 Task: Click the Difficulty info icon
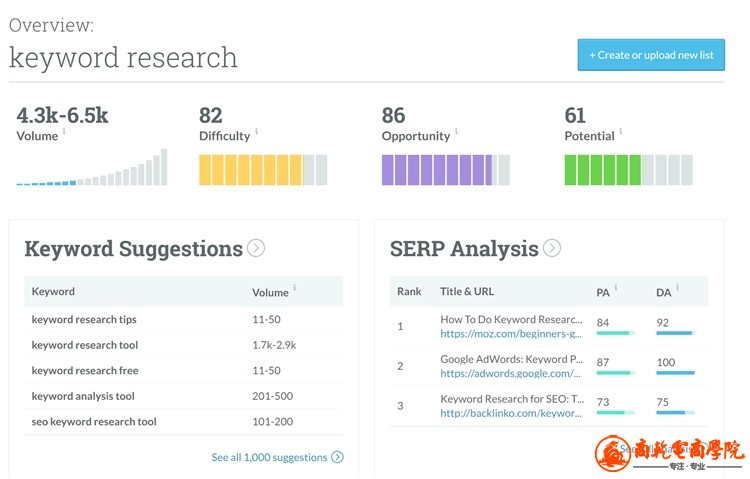pyautogui.click(x=256, y=131)
